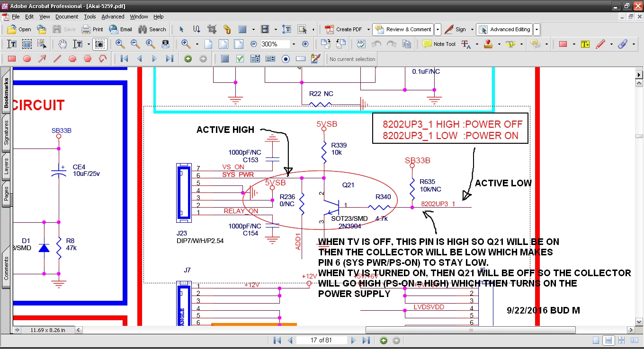
Task: Open the zoom percentage dropdown
Action: click(294, 44)
